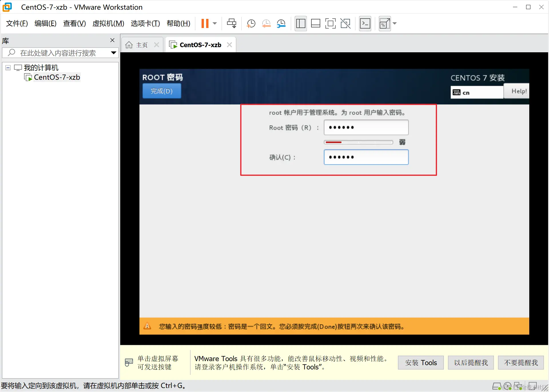Take a snapshot of this virtual machine
549x392 pixels.
point(251,23)
